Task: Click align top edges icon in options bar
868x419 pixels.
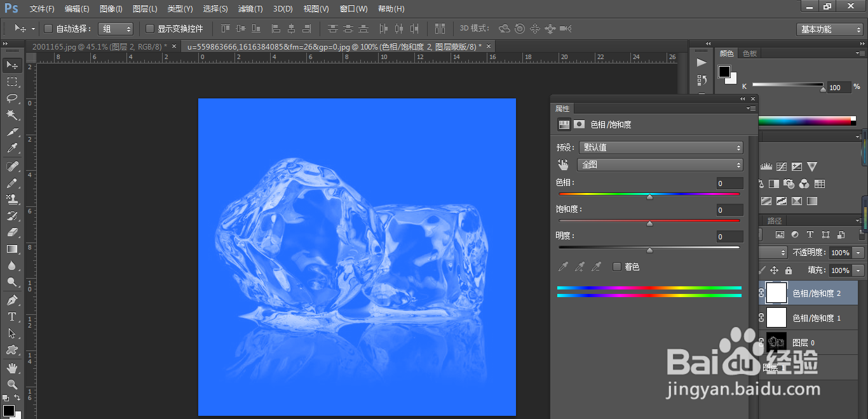Action: coord(226,29)
